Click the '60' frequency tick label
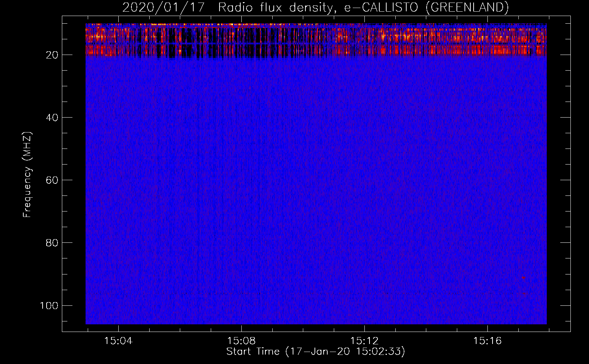 click(52, 180)
